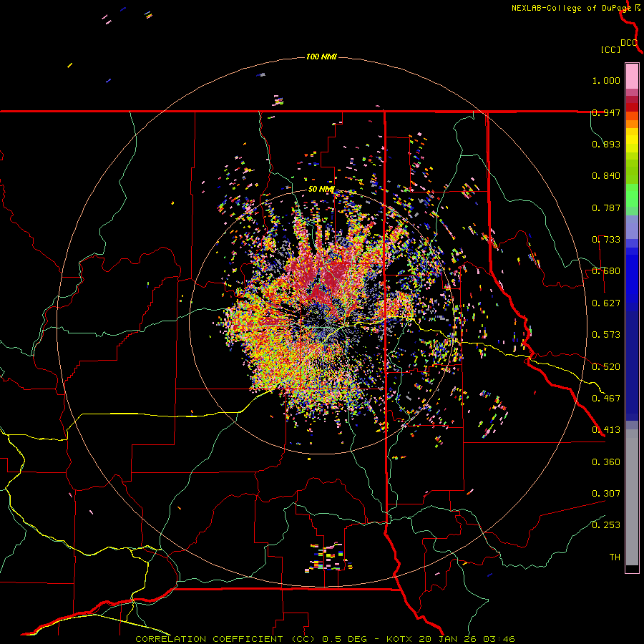Pick the gray segment of the color bar
The image size is (644, 644).
point(632,497)
